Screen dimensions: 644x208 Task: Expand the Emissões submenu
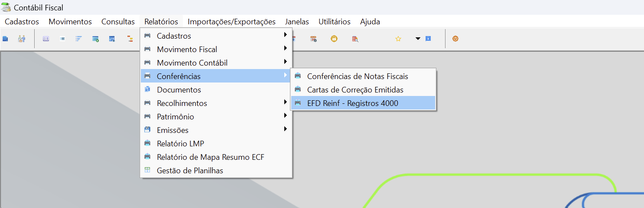tap(216, 130)
